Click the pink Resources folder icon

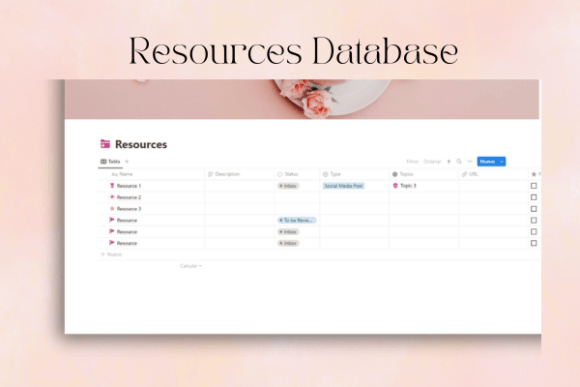click(105, 144)
